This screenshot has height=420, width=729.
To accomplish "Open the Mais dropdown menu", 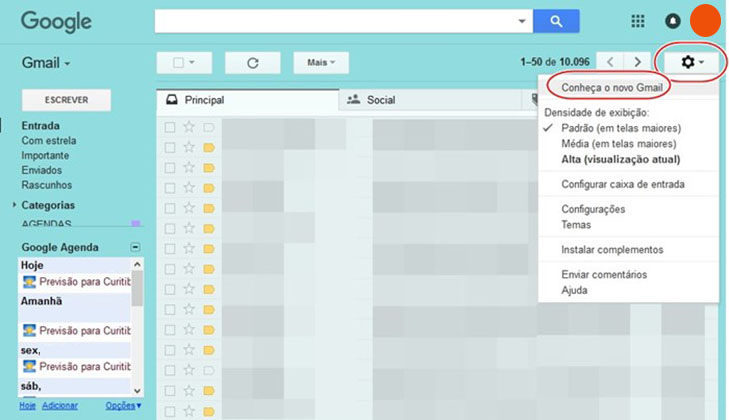I will [320, 63].
